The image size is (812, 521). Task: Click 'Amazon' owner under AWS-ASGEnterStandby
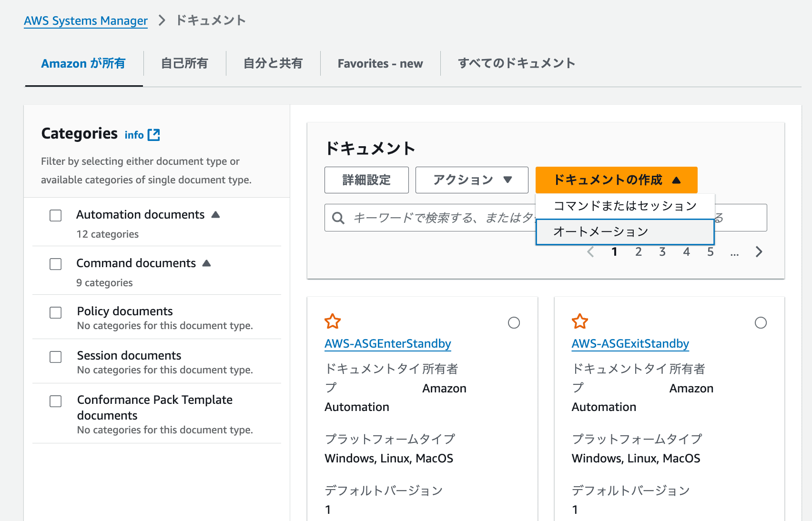point(445,389)
